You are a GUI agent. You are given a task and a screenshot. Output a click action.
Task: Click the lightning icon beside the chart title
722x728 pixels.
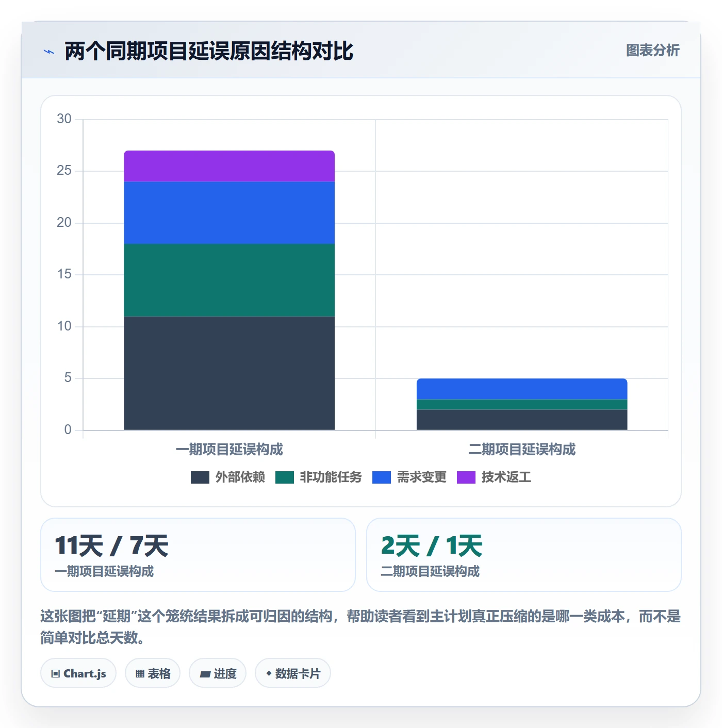49,52
